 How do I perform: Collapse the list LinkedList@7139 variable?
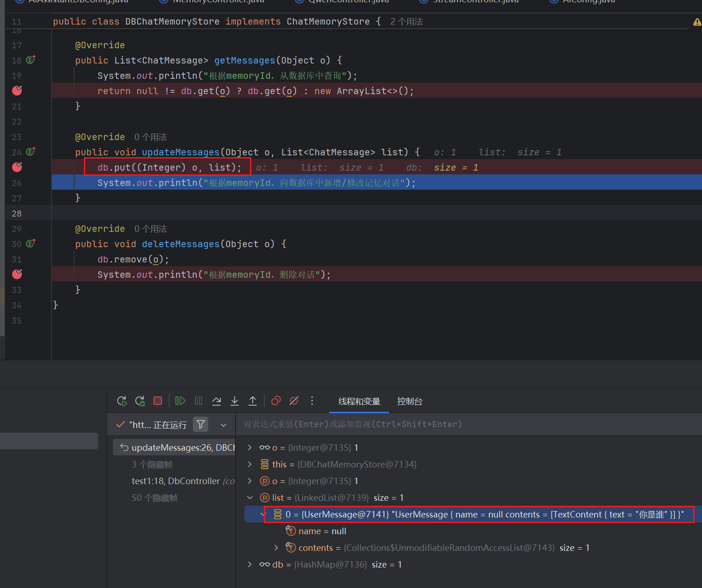tap(250, 498)
